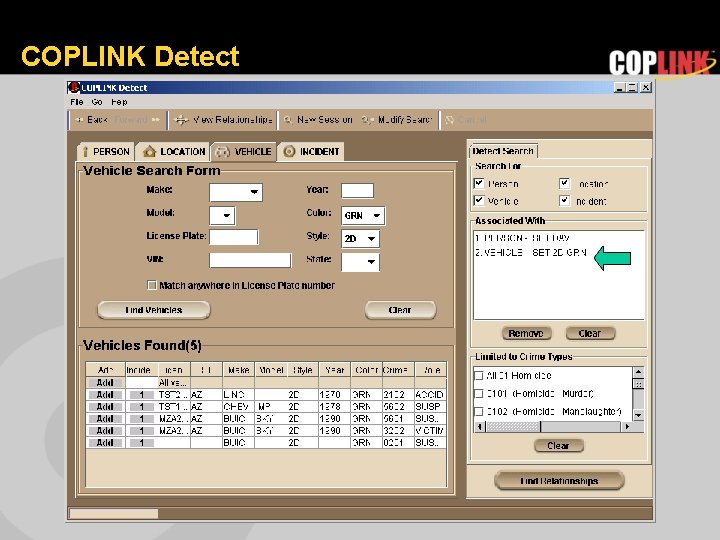The width and height of the screenshot is (720, 540).
Task: Click crime types horizontal scrollbar right arrow
Action: [x=627, y=427]
